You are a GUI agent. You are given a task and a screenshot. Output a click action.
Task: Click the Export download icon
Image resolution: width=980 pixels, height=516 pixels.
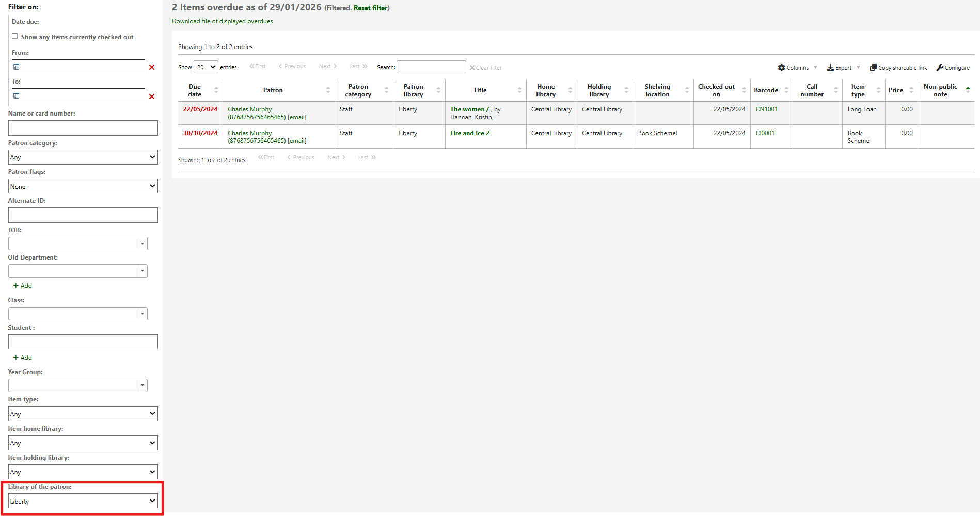click(x=830, y=68)
